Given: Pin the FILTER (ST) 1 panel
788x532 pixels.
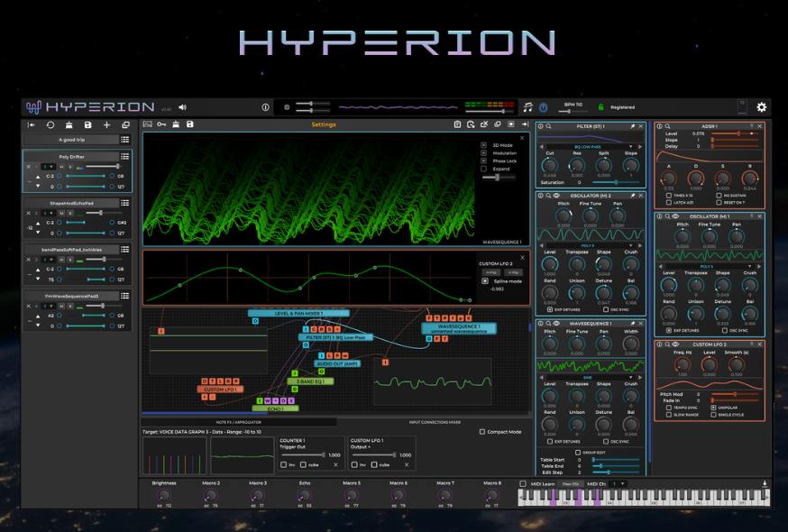Looking at the screenshot, I should (632, 127).
